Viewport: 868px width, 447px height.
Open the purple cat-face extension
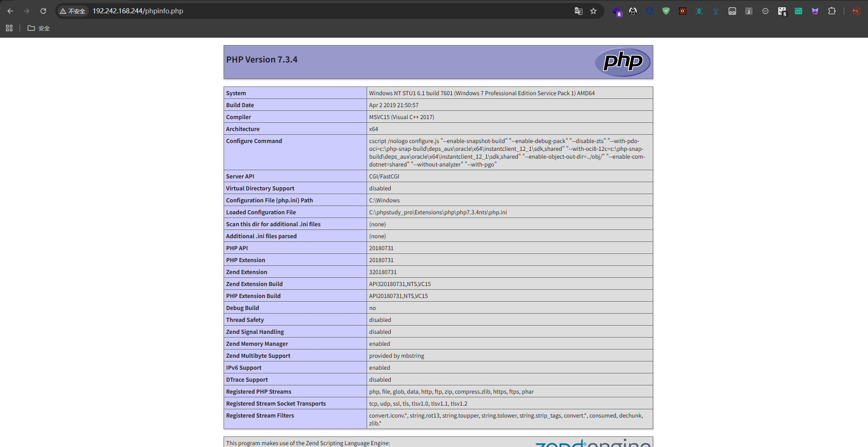[x=815, y=11]
